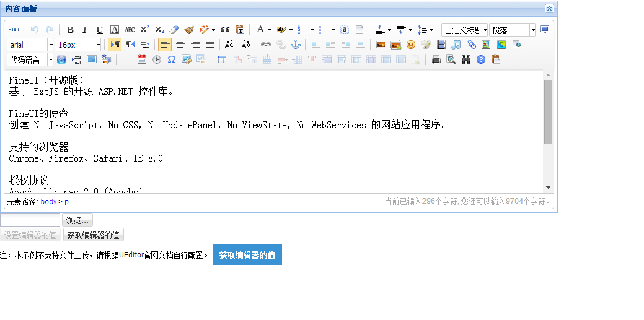This screenshot has width=644, height=320.
Task: Toggle left-to-right text direction
Action: (115, 45)
